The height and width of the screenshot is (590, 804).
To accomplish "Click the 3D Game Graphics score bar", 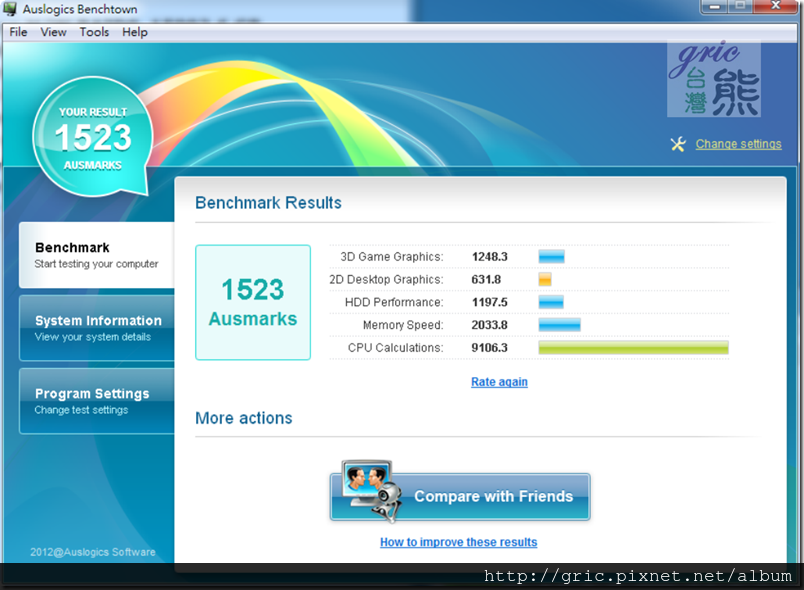I will point(552,256).
